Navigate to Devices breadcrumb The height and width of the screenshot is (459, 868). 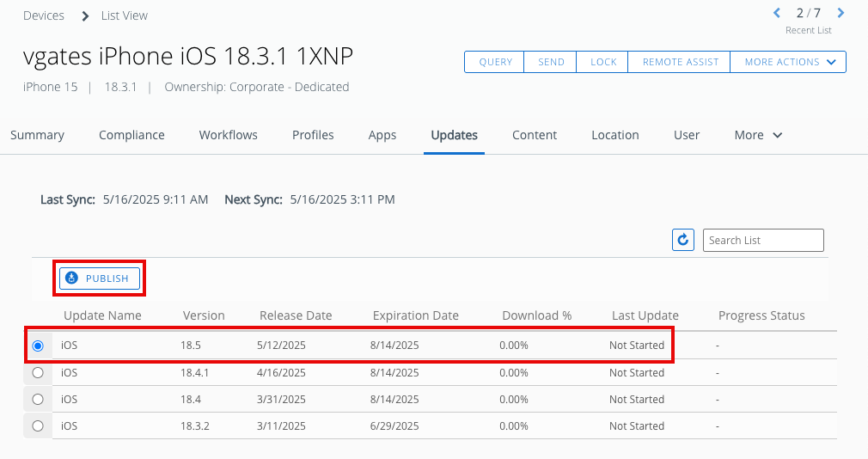click(44, 15)
